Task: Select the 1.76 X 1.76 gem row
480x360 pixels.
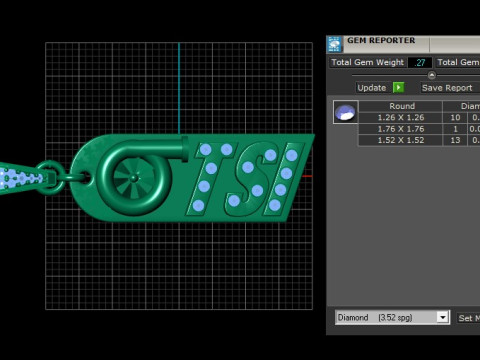Action: [401, 129]
